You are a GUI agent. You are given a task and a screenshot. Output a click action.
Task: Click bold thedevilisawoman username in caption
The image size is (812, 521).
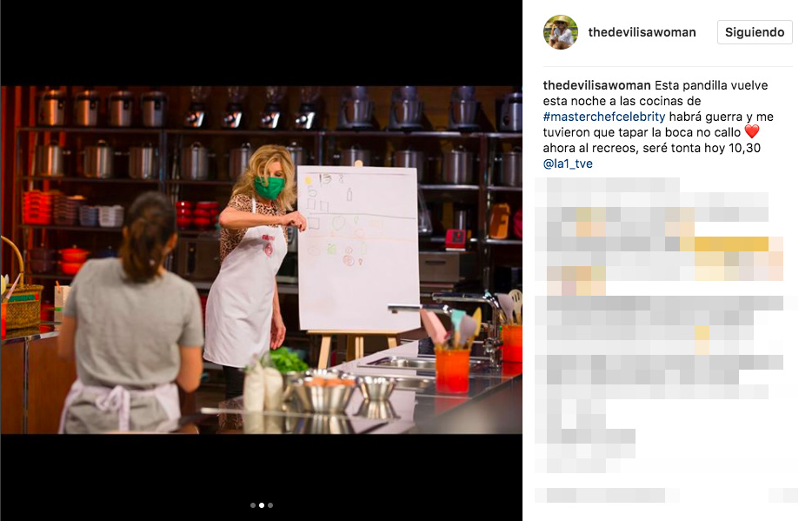click(x=596, y=85)
